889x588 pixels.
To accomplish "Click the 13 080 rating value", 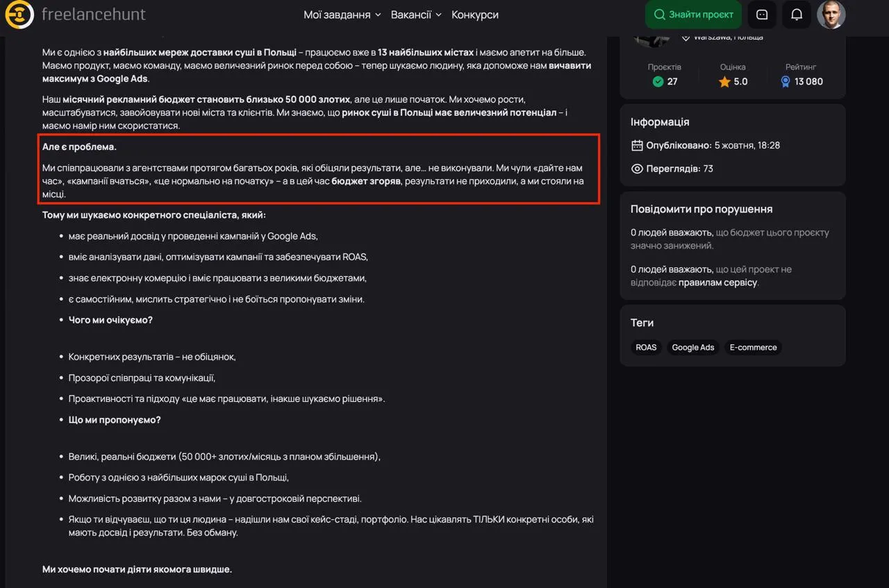I will pos(808,82).
